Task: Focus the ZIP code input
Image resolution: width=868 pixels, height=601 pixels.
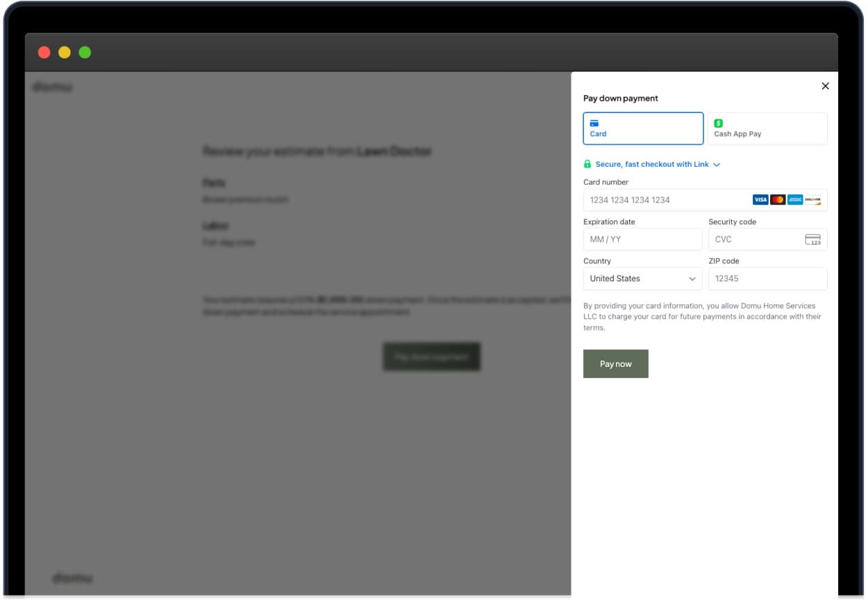Action: 767,279
